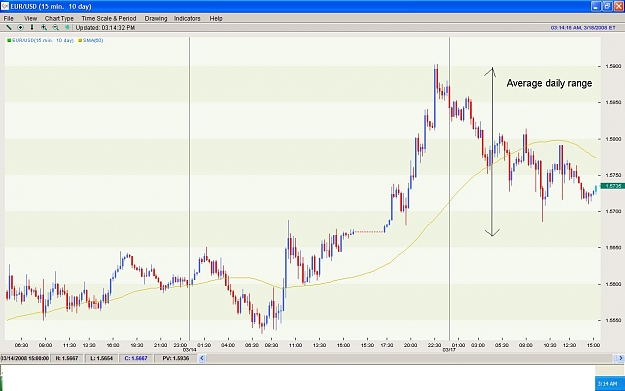Click the 1.5900 price axis label
This screenshot has height=391, width=625.
613,66
